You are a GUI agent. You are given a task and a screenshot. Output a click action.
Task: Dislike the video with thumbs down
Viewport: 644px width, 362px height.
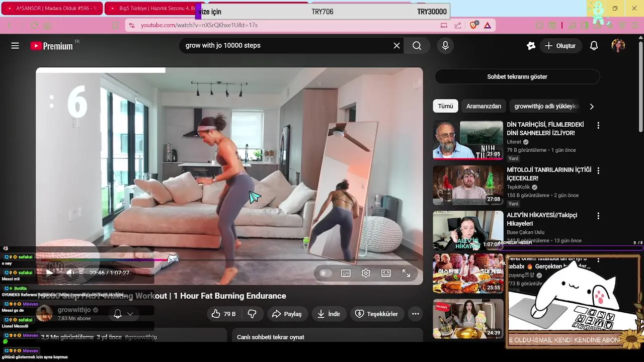252,314
